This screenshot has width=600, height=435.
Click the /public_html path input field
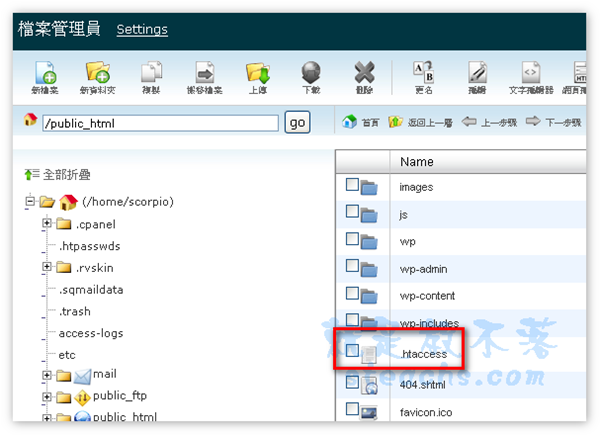coord(160,123)
